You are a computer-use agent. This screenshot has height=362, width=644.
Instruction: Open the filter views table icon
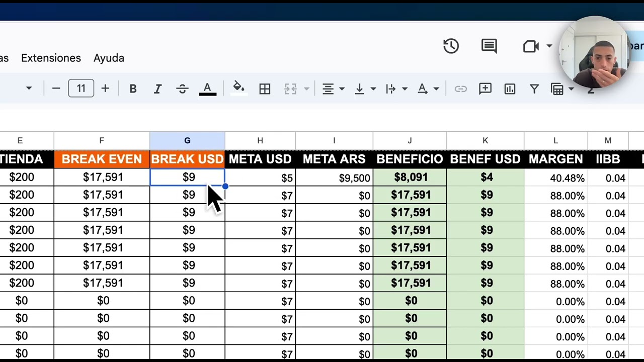tap(557, 89)
